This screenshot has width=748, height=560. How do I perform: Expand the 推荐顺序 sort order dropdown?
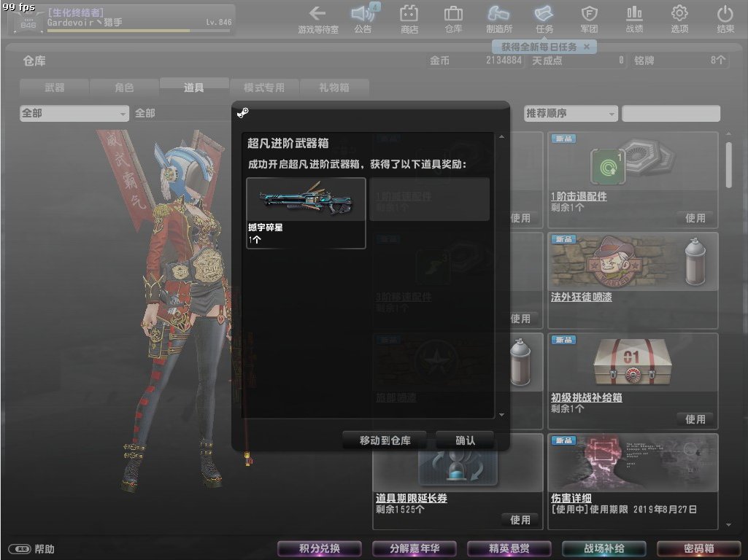pos(571,114)
